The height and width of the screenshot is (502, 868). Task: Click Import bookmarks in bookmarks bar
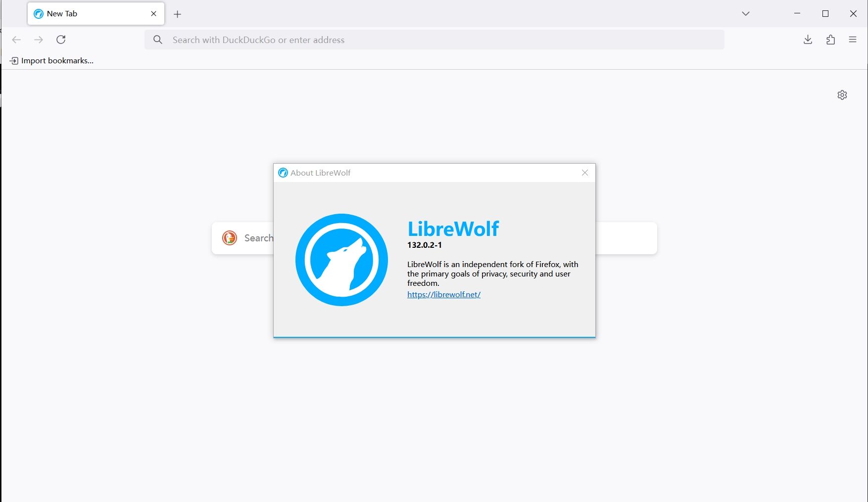click(x=51, y=61)
